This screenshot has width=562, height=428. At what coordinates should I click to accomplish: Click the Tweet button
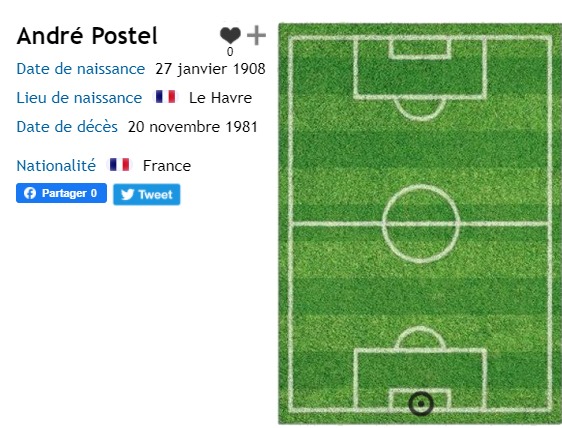[x=147, y=194]
